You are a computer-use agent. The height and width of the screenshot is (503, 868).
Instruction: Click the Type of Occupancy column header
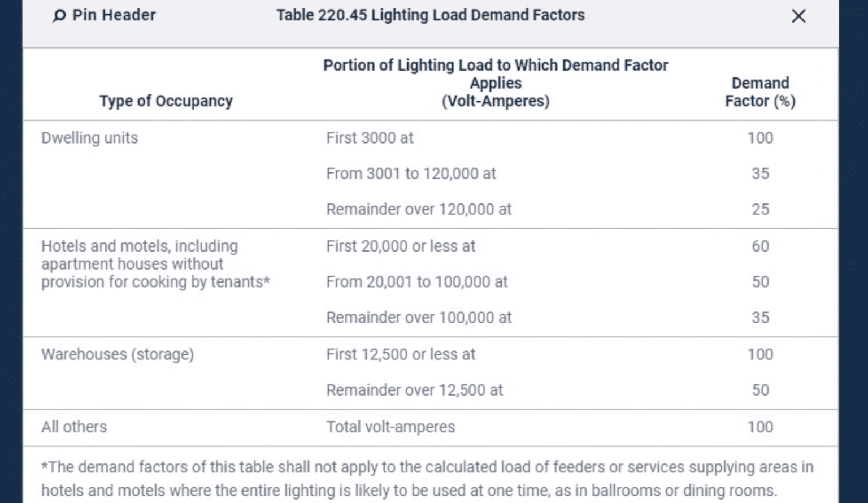point(167,101)
